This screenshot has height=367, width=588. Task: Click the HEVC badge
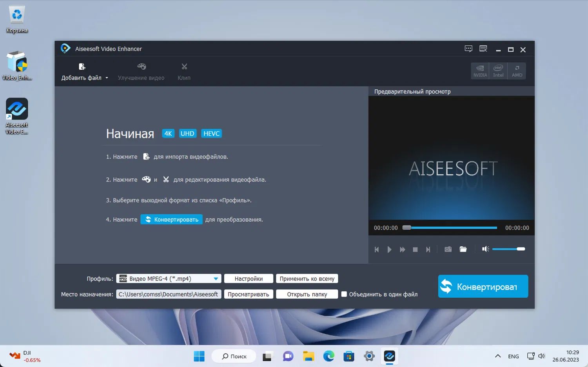pos(212,134)
